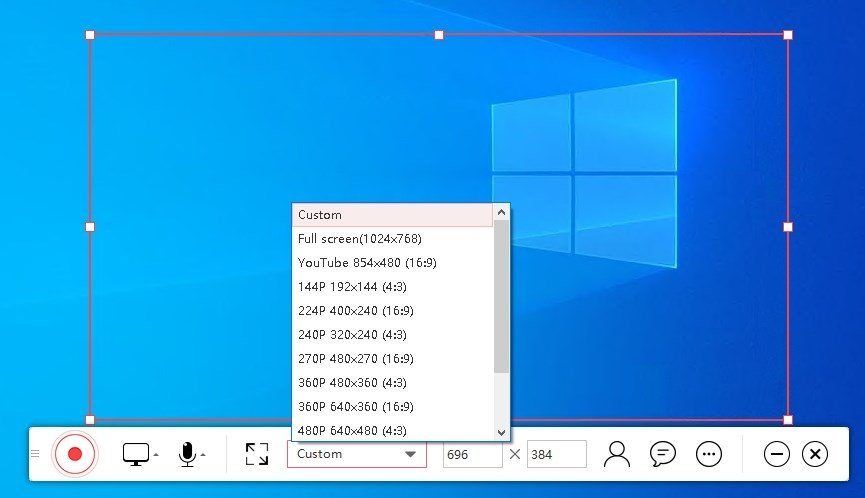Click the resolution list scroll up arrow
The width and height of the screenshot is (865, 498).
(501, 212)
